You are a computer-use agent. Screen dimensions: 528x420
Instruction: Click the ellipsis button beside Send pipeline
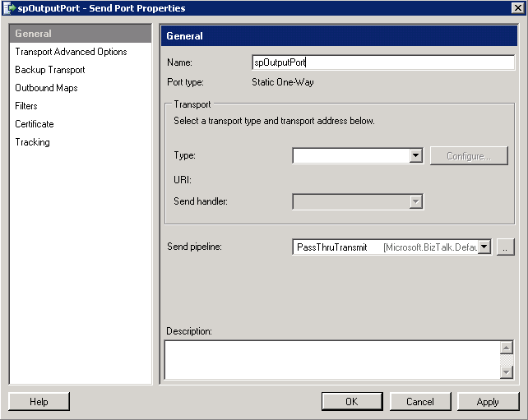coord(506,247)
